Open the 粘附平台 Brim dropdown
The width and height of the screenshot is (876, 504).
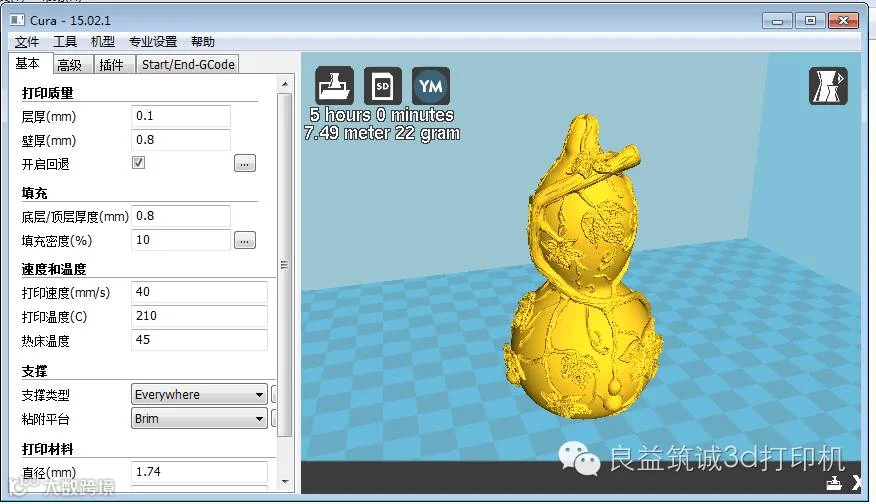pos(199,419)
